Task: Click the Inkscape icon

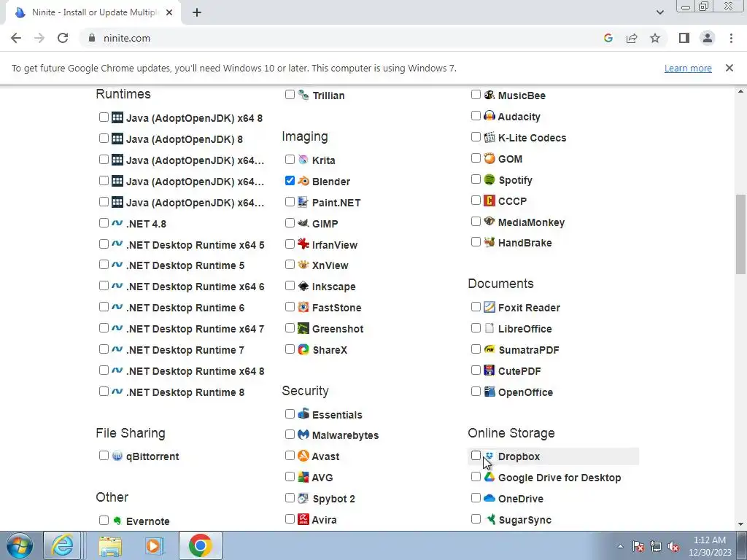Action: 303,286
